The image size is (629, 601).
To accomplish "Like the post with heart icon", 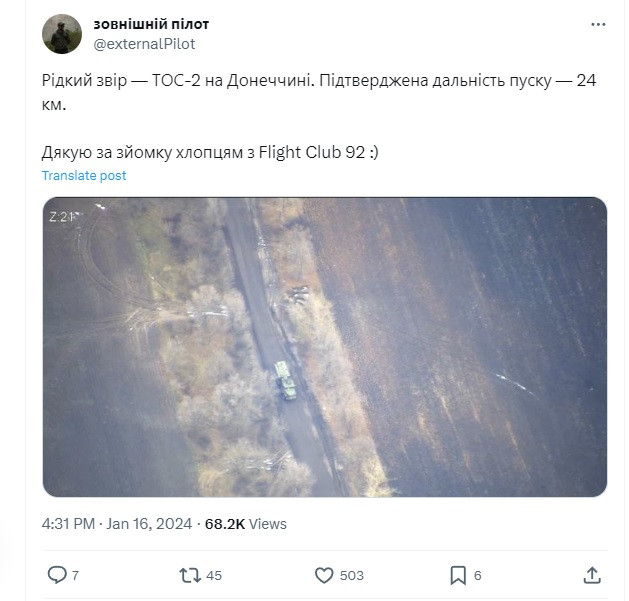I will tap(324, 575).
